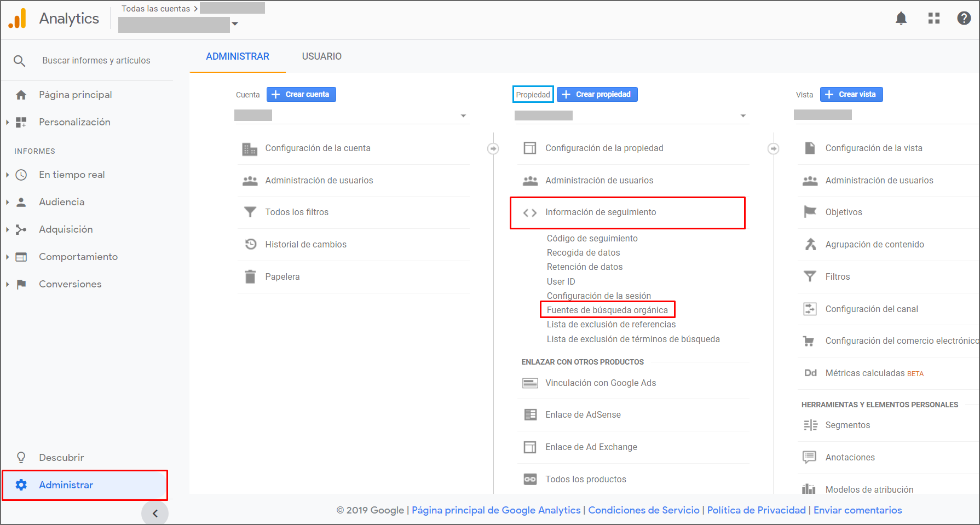Click the Buscar informes y artículos search field

(x=96, y=61)
